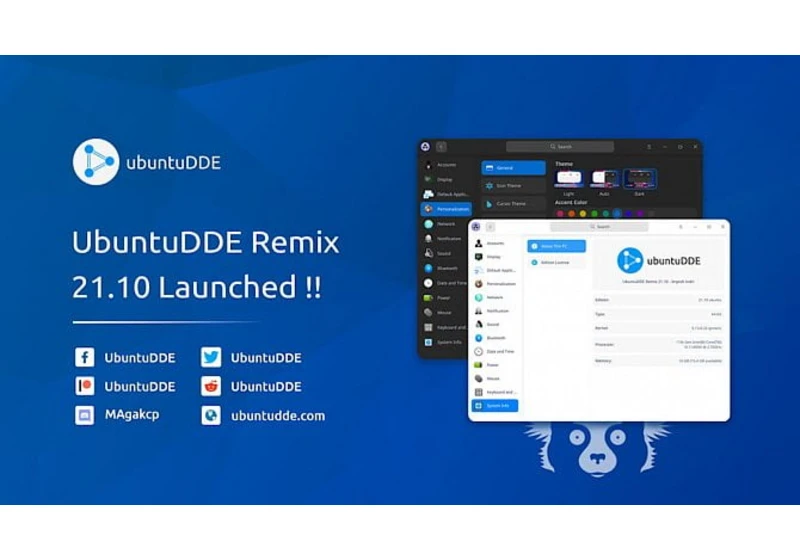Image resolution: width=800 pixels, height=560 pixels.
Task: Pick the green accent color
Action: 594,214
